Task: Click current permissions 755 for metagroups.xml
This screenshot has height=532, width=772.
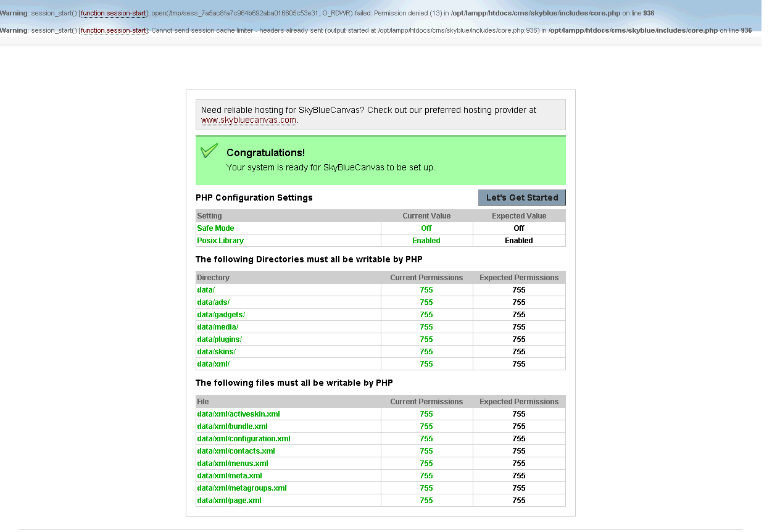Action: click(x=426, y=488)
